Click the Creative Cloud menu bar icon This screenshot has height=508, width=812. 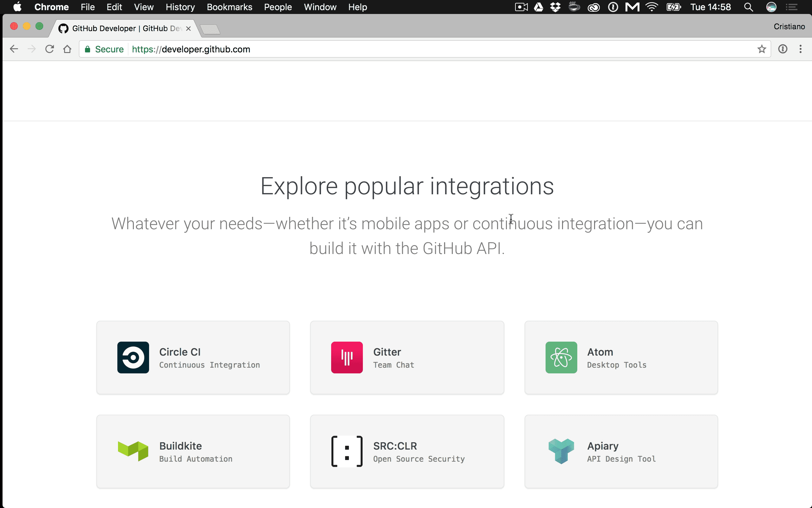point(593,7)
